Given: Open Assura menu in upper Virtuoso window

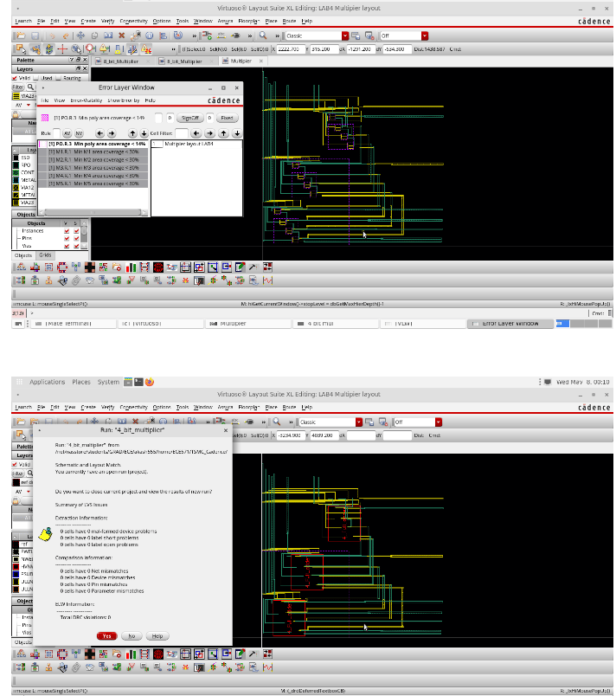Looking at the screenshot, I should [x=225, y=21].
